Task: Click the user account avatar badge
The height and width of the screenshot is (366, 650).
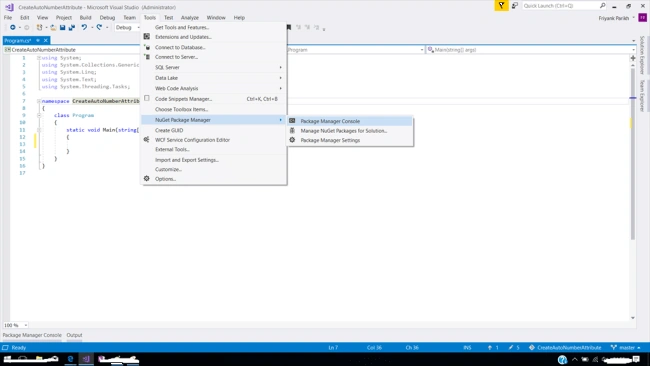Action: [643, 18]
